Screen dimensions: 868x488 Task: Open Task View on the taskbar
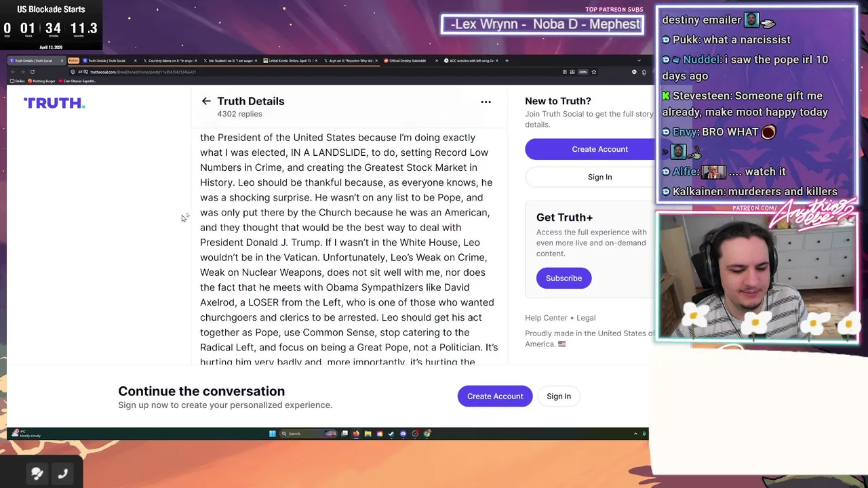(344, 434)
